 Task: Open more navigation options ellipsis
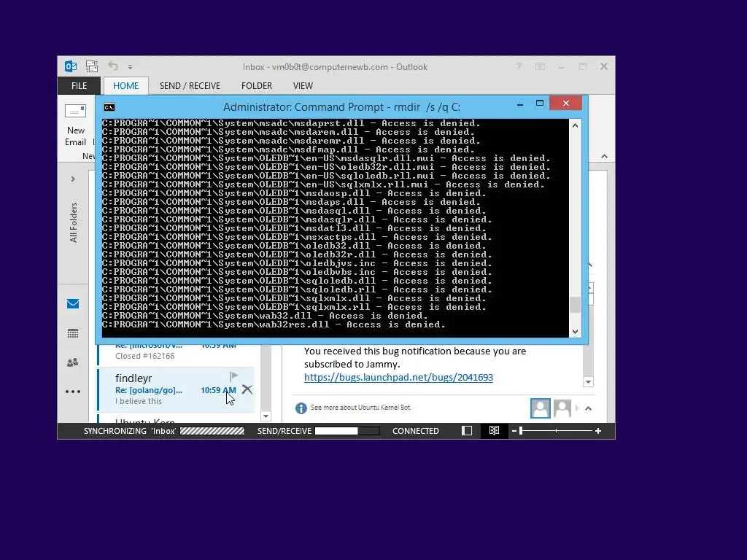point(73,392)
